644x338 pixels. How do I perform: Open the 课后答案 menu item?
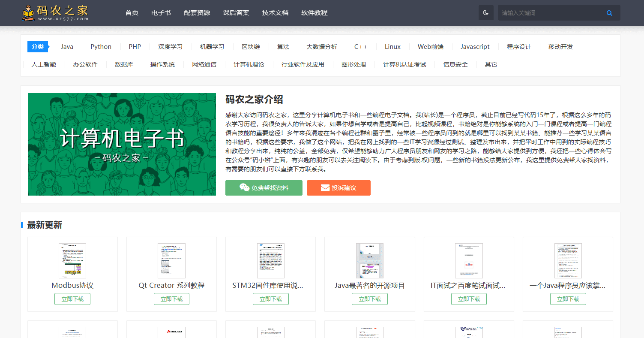(236, 12)
